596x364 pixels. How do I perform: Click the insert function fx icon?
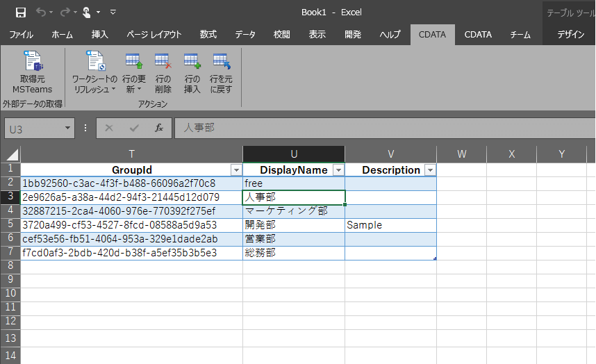[159, 128]
